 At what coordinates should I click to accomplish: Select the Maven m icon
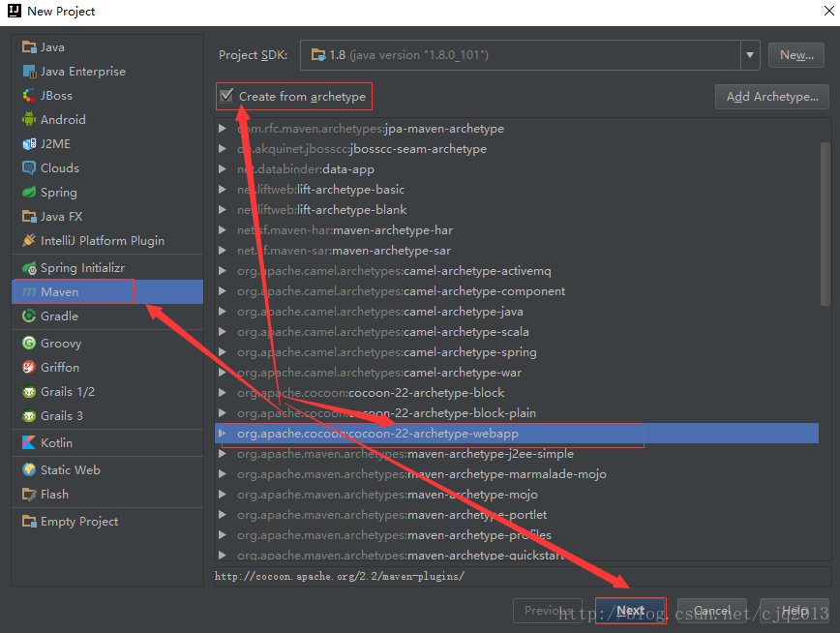pos(29,292)
